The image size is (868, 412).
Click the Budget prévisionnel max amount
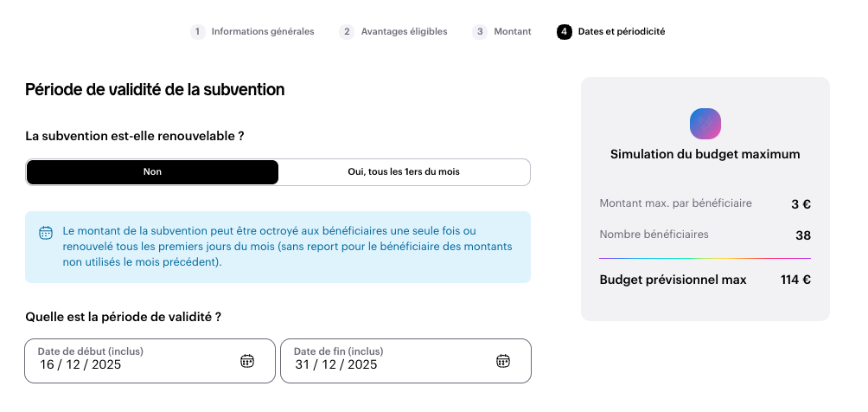click(795, 280)
